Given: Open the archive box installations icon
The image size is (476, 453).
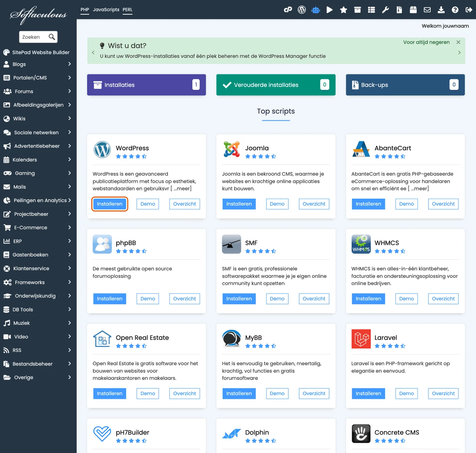Looking at the screenshot, I should coord(357,10).
